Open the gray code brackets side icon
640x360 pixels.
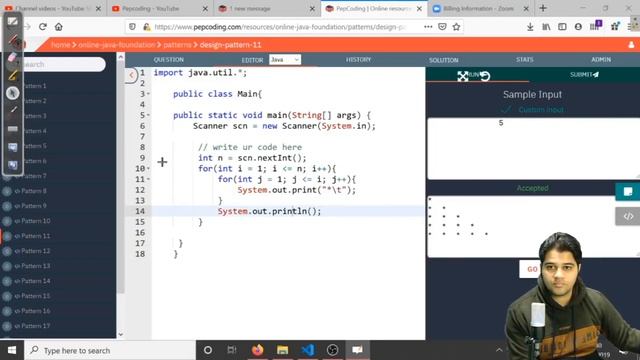[x=628, y=216]
